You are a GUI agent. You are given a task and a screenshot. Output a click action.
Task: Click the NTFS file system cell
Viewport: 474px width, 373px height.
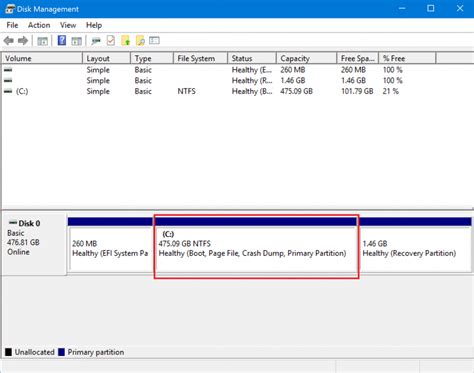coord(186,91)
